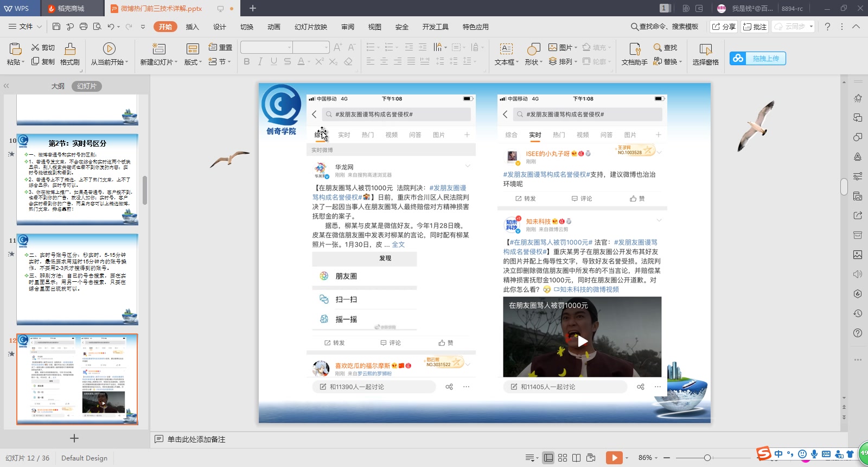Insert a Text Box (文本框) icon
Screen dimensions: 868x467
pos(506,49)
